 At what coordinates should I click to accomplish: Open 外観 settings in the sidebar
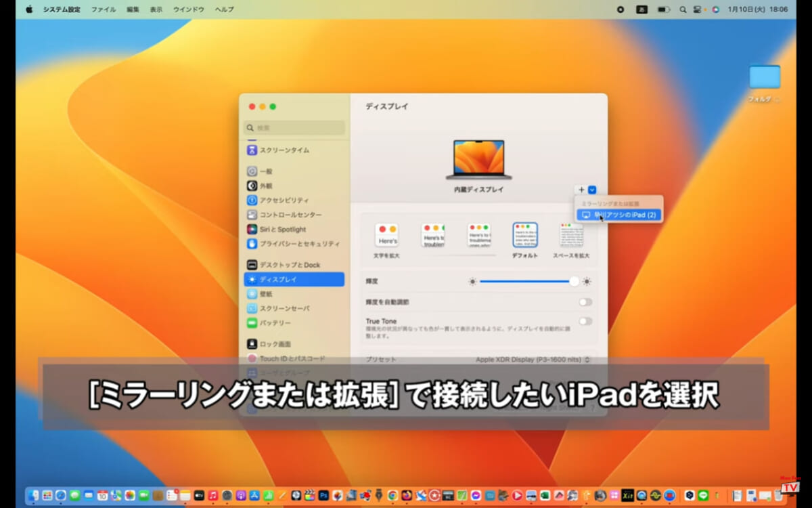click(294, 186)
